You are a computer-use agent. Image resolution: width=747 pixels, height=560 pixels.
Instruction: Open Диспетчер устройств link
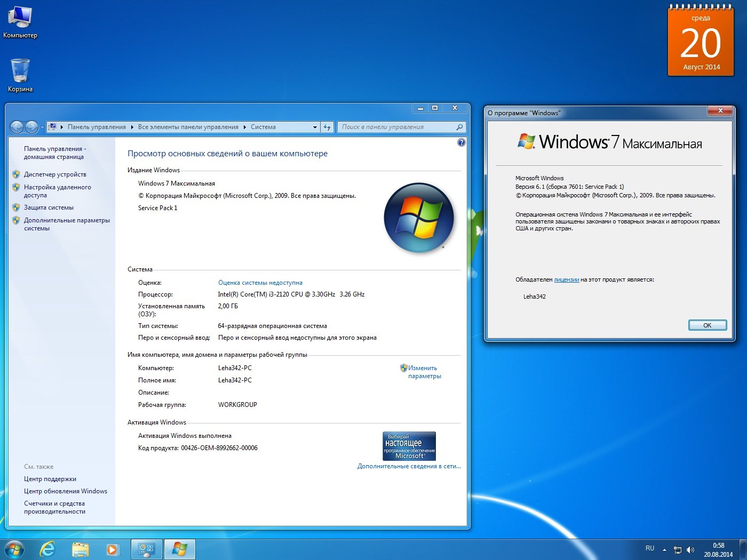coord(55,174)
